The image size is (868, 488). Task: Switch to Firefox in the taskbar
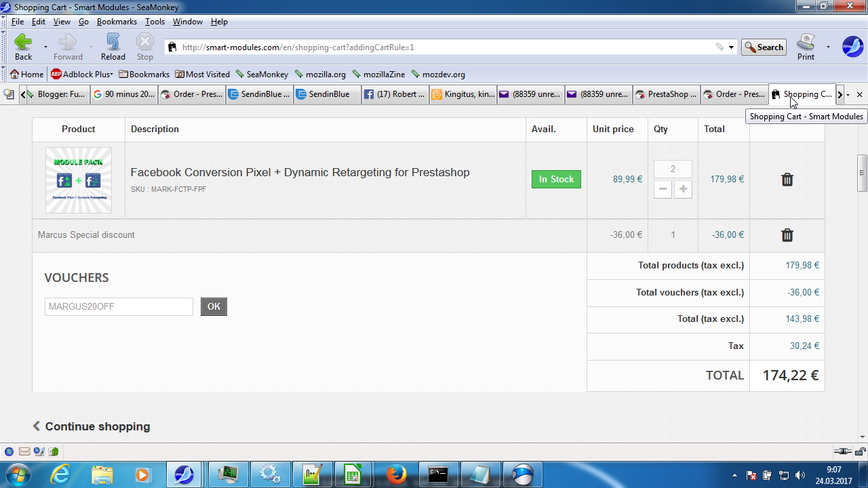[396, 474]
